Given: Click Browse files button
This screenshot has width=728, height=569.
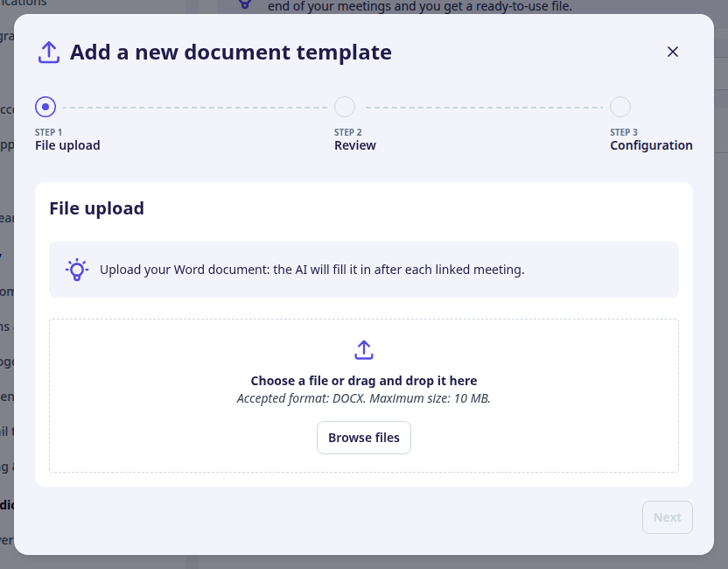Looking at the screenshot, I should tap(364, 438).
